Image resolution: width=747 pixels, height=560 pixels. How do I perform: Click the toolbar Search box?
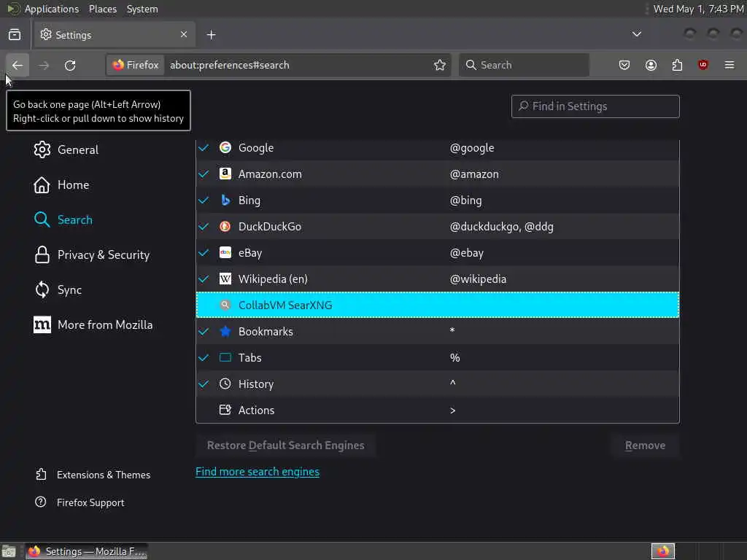[524, 65]
